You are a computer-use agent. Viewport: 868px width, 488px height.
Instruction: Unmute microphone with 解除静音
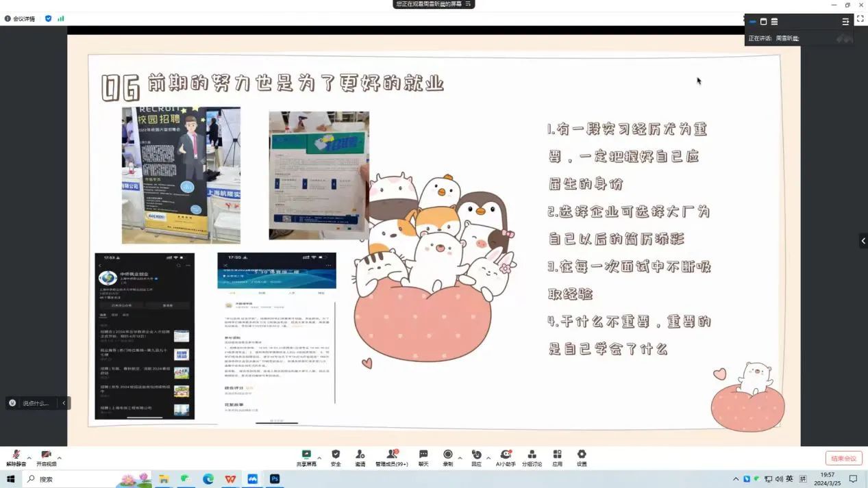(16, 457)
